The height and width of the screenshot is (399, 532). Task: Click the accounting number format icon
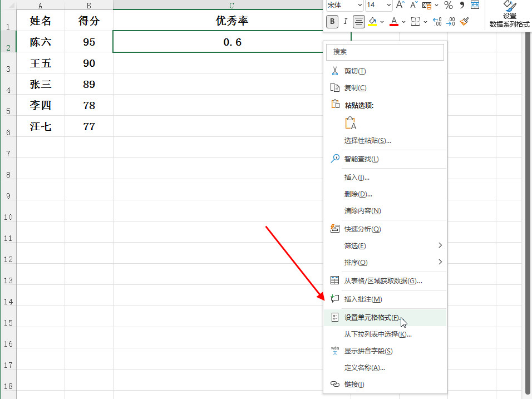click(x=427, y=5)
